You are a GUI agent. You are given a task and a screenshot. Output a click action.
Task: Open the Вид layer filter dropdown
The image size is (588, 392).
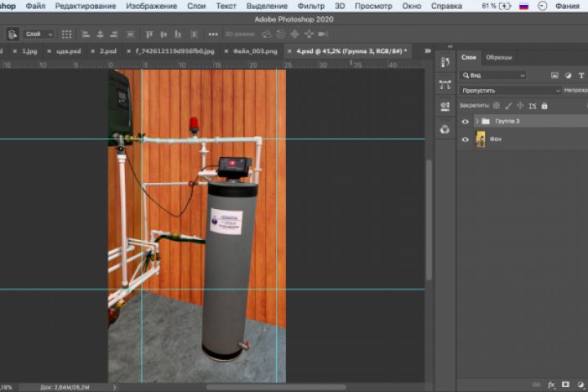pos(497,75)
